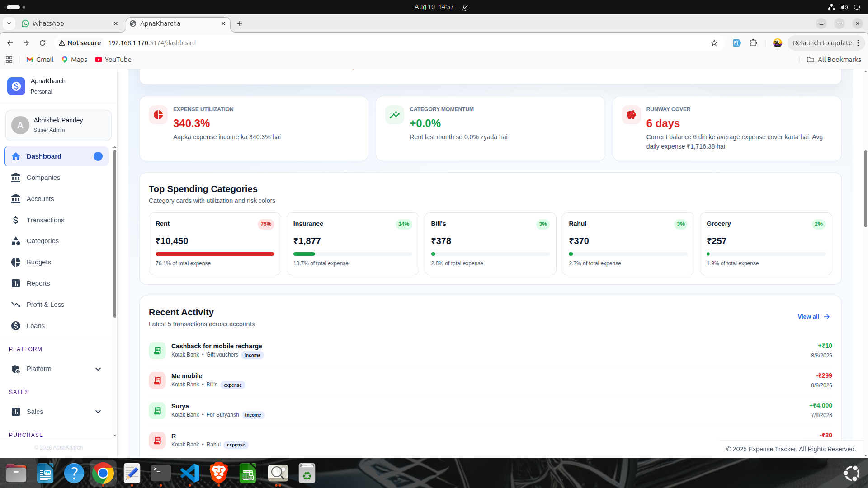Click the Expense Utilization pie icon
The height and width of the screenshot is (488, 868).
tap(158, 115)
